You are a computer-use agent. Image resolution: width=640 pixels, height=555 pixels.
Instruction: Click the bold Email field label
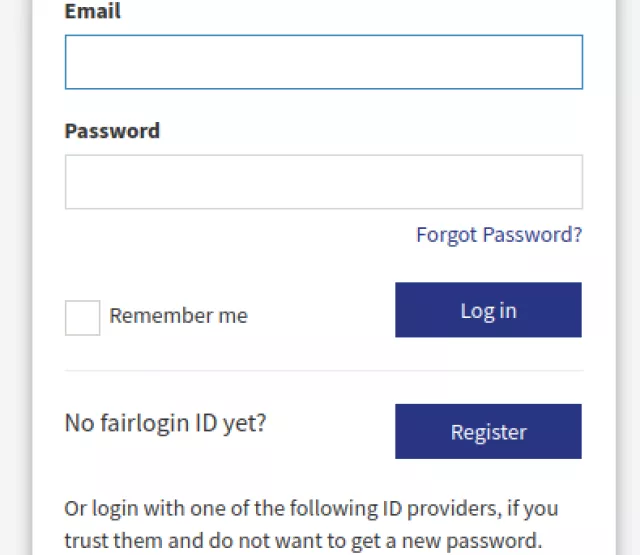click(92, 12)
